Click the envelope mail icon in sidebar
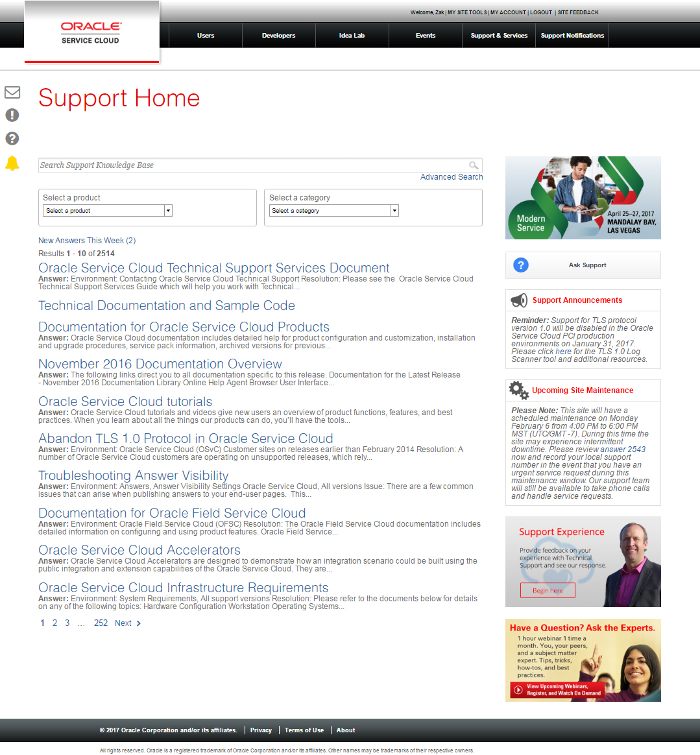 [12, 92]
